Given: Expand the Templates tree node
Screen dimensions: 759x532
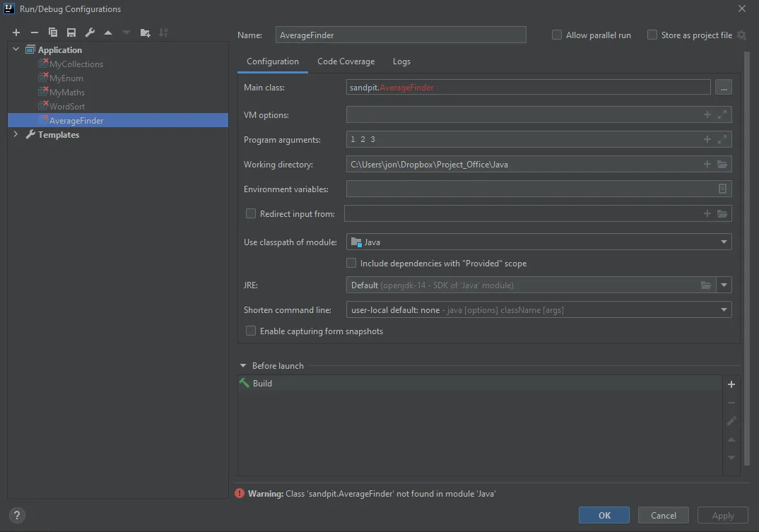Looking at the screenshot, I should click(x=16, y=134).
